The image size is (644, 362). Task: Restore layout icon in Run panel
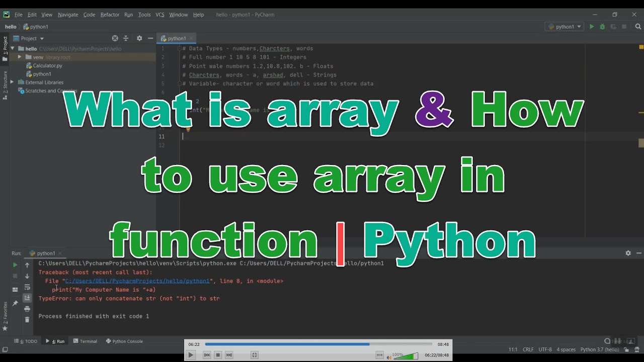click(15, 290)
